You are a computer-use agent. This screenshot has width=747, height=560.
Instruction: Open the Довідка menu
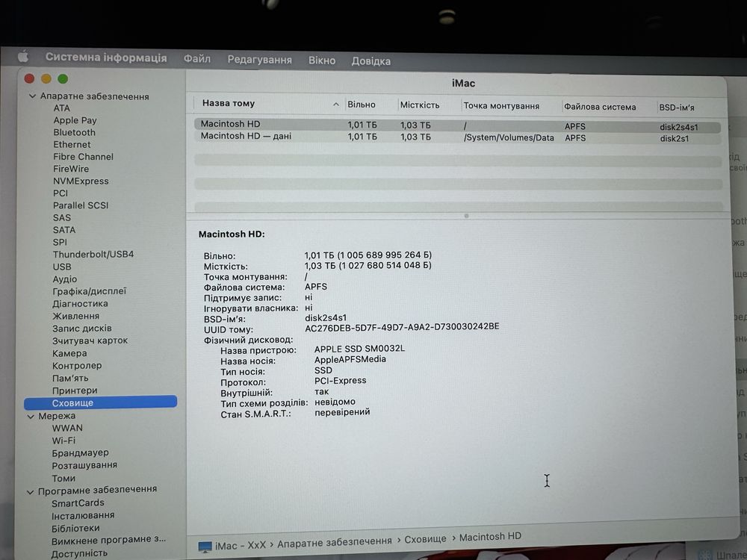coord(371,61)
